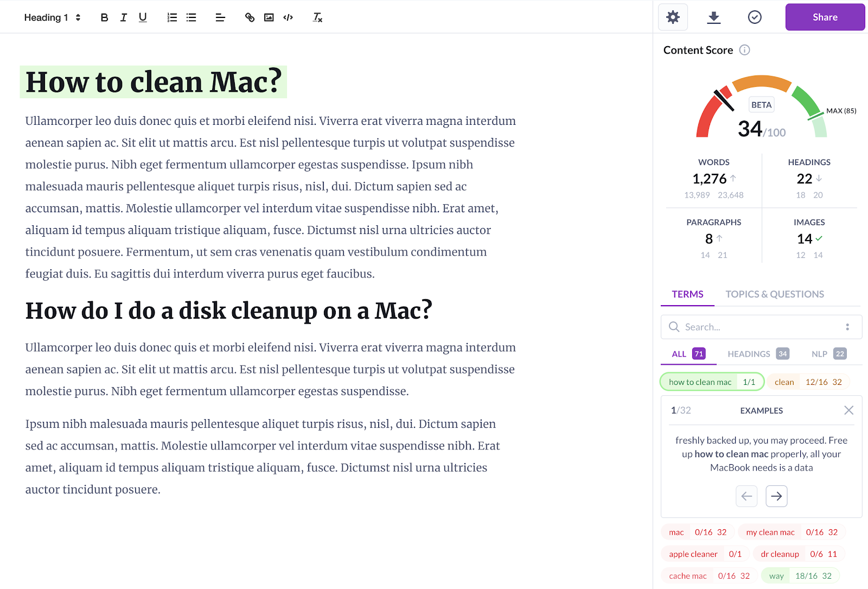
Task: Show Content Score info tooltip
Action: [x=745, y=50]
